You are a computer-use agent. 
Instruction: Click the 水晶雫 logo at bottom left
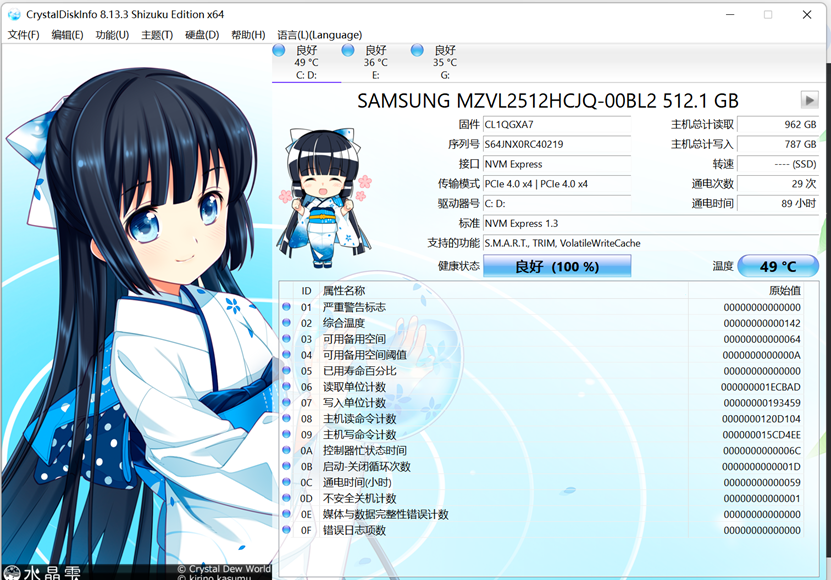pos(42,573)
